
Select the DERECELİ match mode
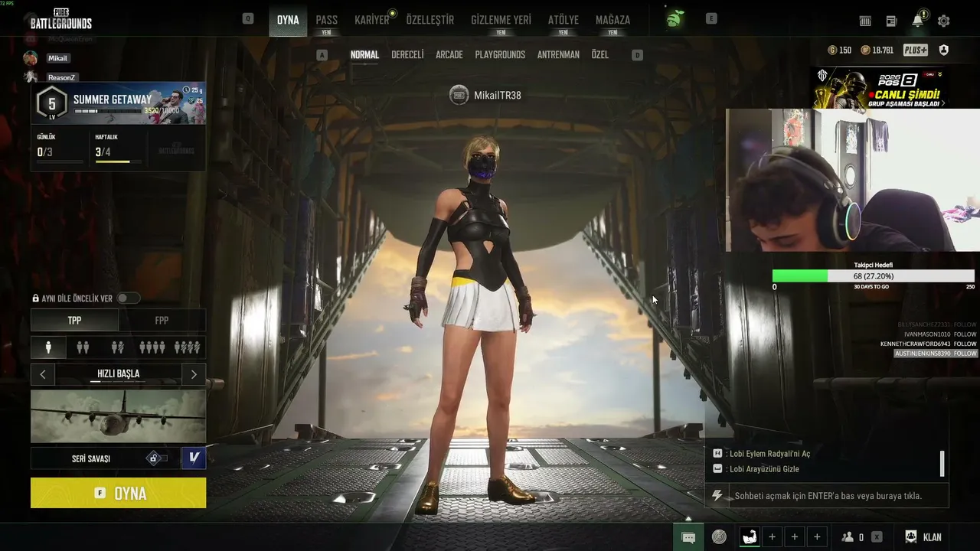pyautogui.click(x=407, y=55)
